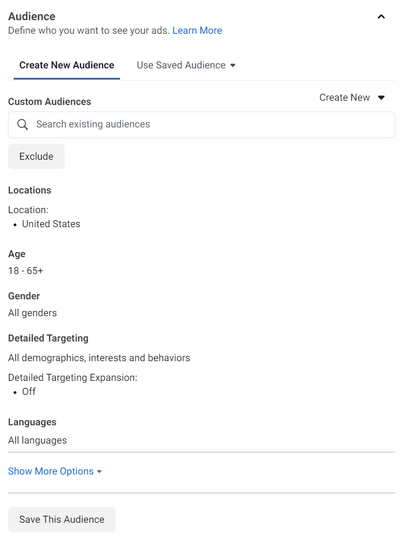
Task: Open the Learn More link
Action: tap(197, 30)
